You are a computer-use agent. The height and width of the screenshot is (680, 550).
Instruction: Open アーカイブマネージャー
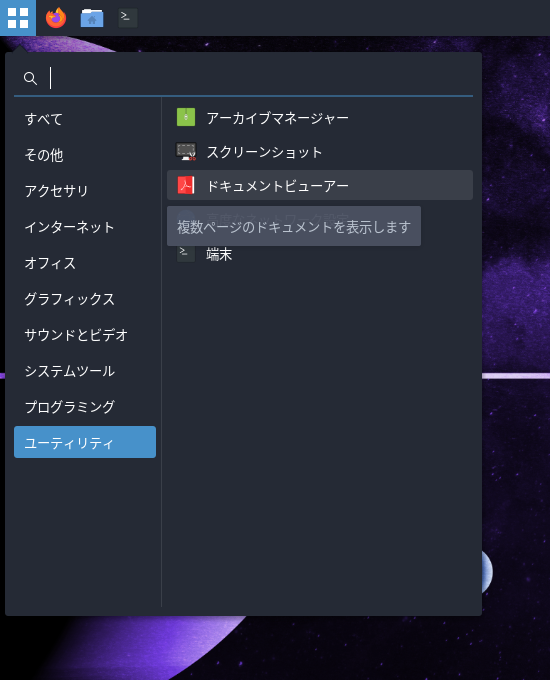click(320, 118)
